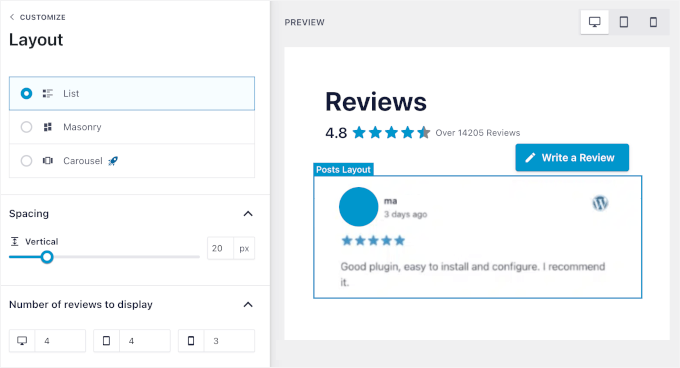Image resolution: width=680 pixels, height=368 pixels.
Task: Click the vertical spacing value field showing 20
Action: pyautogui.click(x=220, y=248)
